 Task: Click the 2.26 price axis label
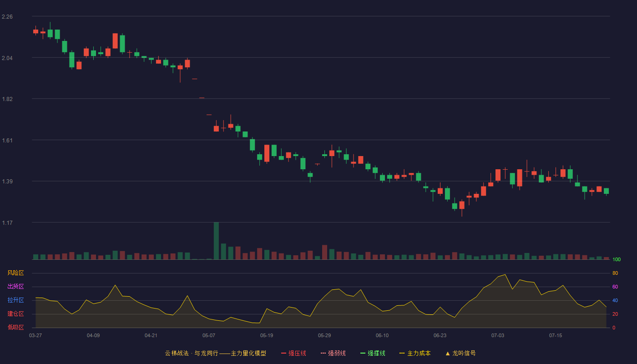[x=7, y=17]
